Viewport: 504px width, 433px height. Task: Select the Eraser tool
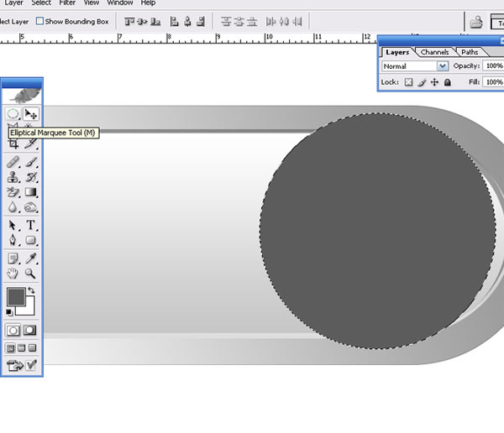pyautogui.click(x=13, y=192)
